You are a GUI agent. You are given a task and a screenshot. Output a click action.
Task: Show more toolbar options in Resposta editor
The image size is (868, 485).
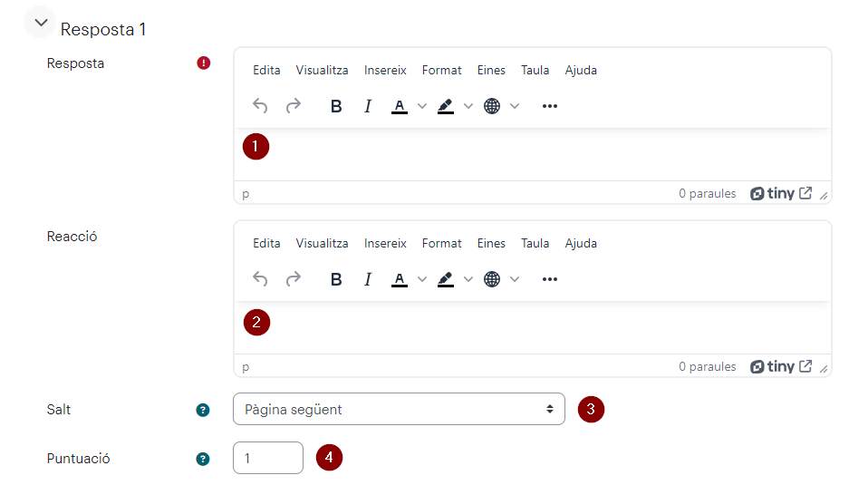(x=550, y=106)
